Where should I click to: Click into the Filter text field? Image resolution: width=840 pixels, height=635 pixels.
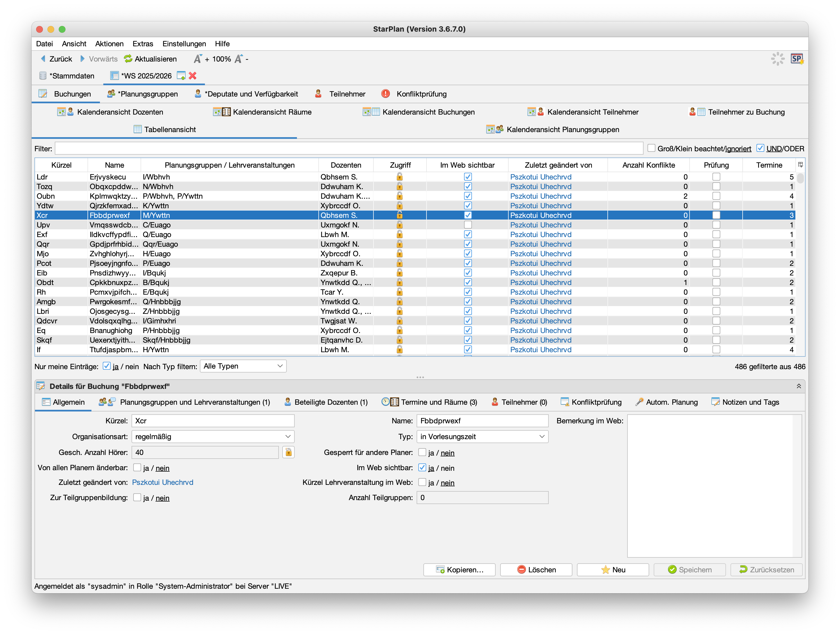tap(349, 148)
